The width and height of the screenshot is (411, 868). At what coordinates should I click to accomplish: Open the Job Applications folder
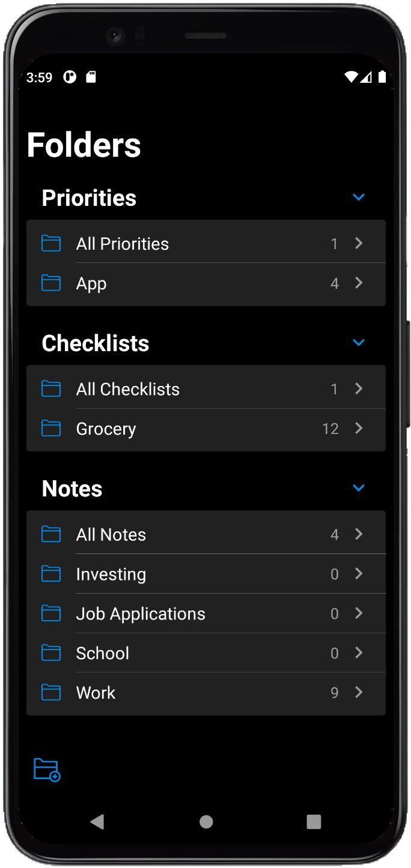[x=141, y=613]
